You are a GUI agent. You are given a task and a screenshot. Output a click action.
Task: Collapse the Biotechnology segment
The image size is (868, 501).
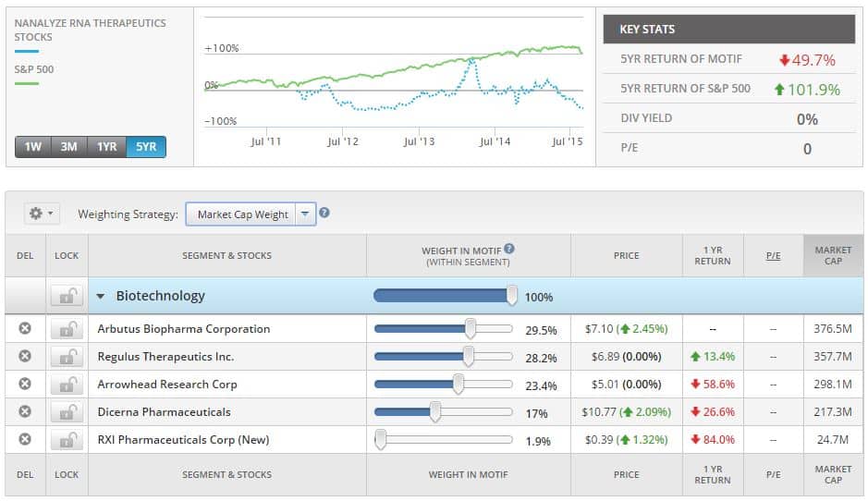(101, 297)
